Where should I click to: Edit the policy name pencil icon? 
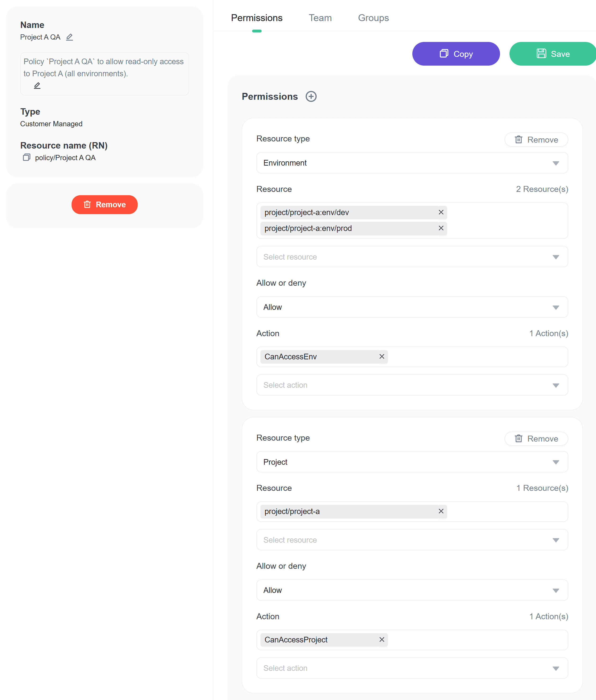69,37
